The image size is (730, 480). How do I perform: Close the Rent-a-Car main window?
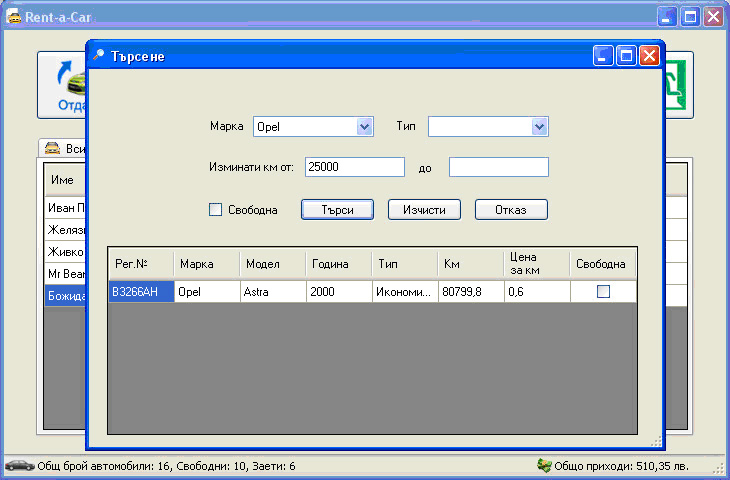pos(713,17)
